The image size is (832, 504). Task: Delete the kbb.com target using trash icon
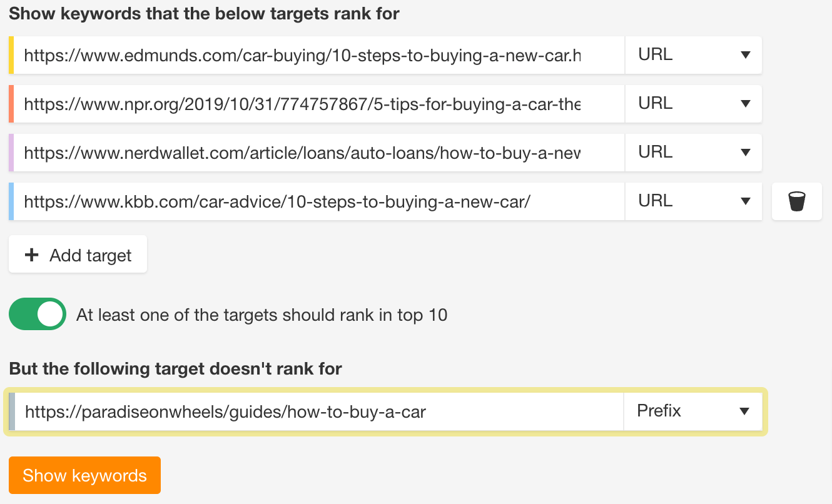(796, 201)
